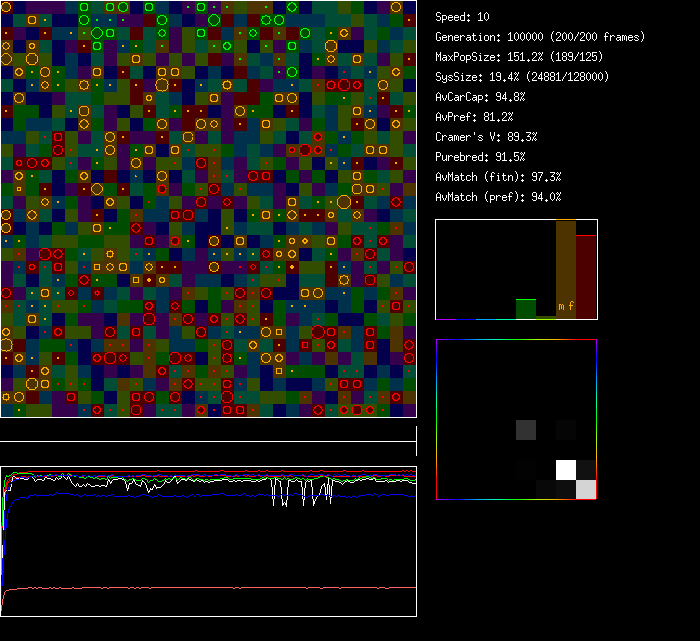Click the AvMatch (fitn) 97.3% line
Screen dimensions: 700x641
click(498, 177)
